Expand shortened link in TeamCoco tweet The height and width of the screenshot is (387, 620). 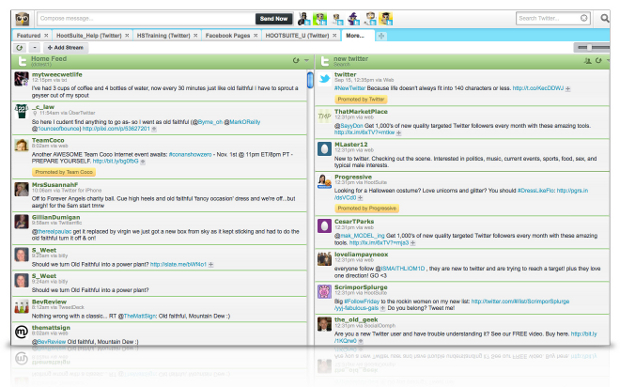[x=143, y=162]
